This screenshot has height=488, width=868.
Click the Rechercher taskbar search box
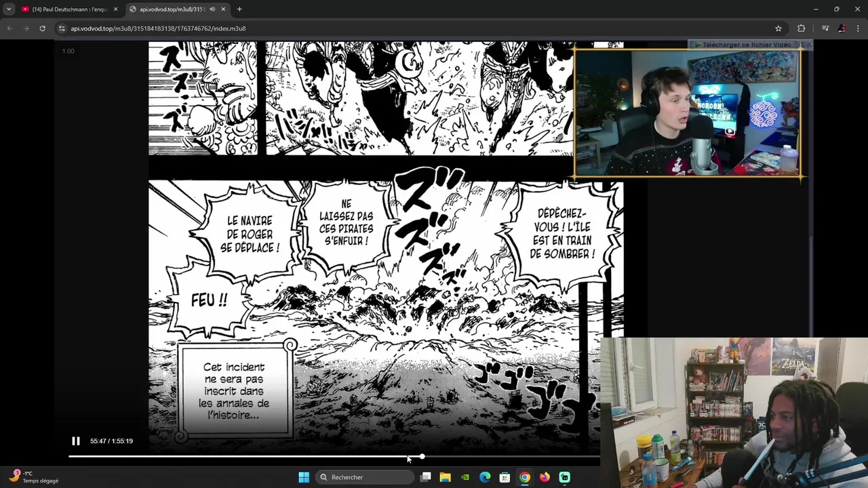point(366,477)
